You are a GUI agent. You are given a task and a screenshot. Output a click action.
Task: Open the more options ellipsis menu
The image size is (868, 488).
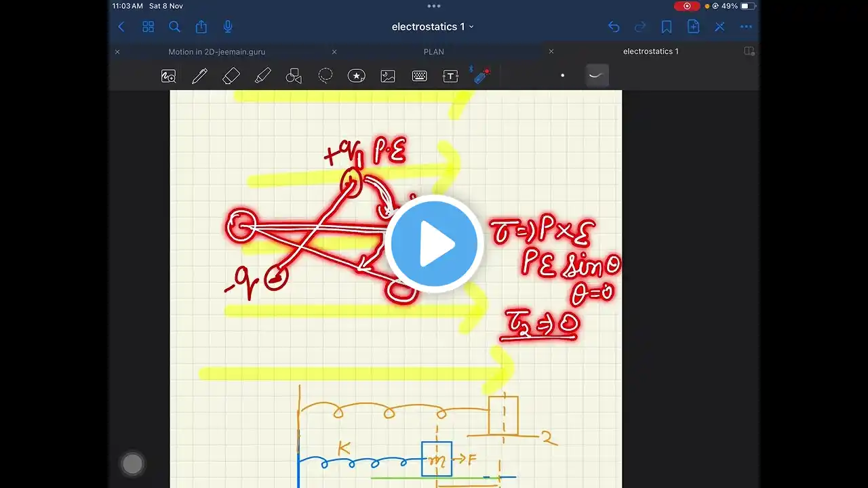[746, 26]
